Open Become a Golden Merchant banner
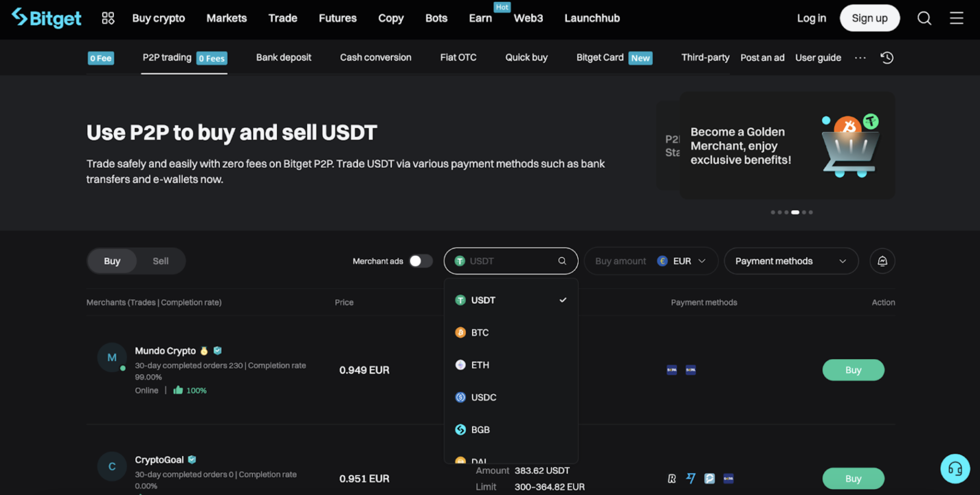The image size is (980, 495). point(787,146)
